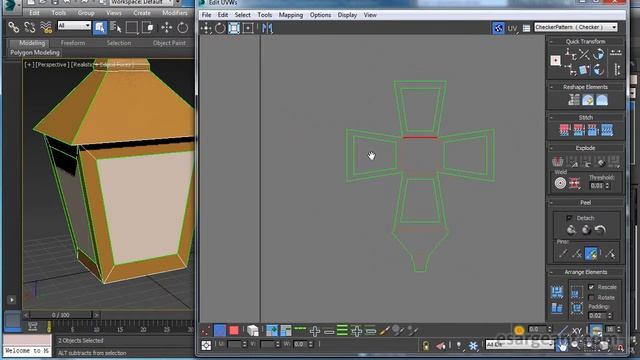Select the Rotate tool in Edit UVWs toolbar

pyautogui.click(x=220, y=28)
